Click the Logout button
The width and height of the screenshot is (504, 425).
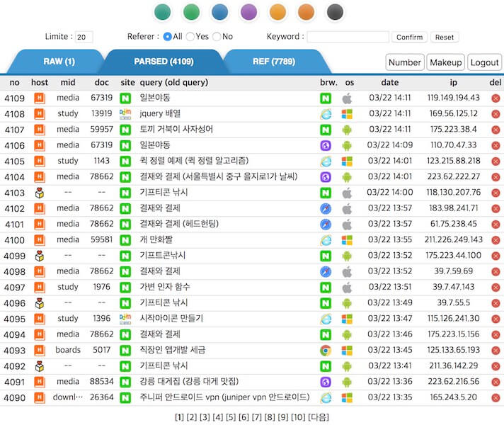tap(484, 62)
